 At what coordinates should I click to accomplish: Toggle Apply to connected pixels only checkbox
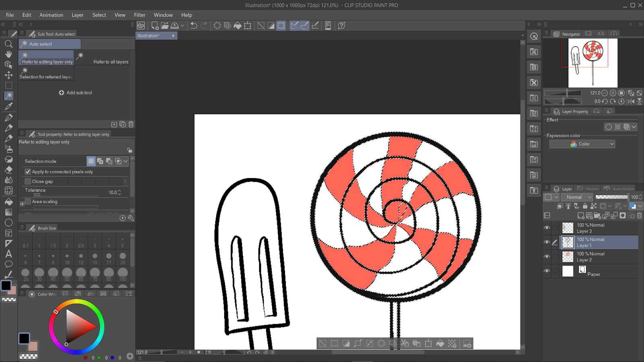28,172
